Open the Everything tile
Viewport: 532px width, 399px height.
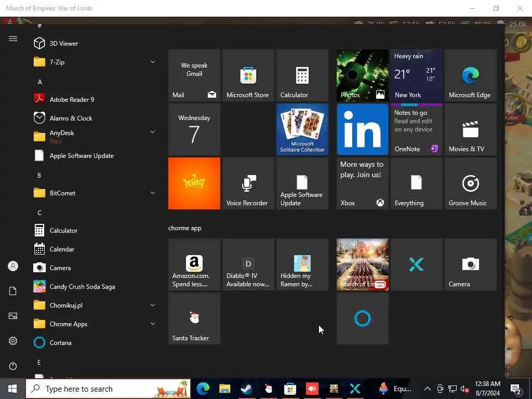coord(417,183)
